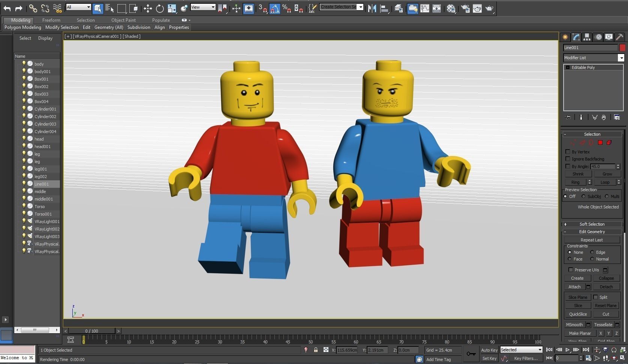
Task: Open the selection filter All dropdown
Action: point(78,7)
